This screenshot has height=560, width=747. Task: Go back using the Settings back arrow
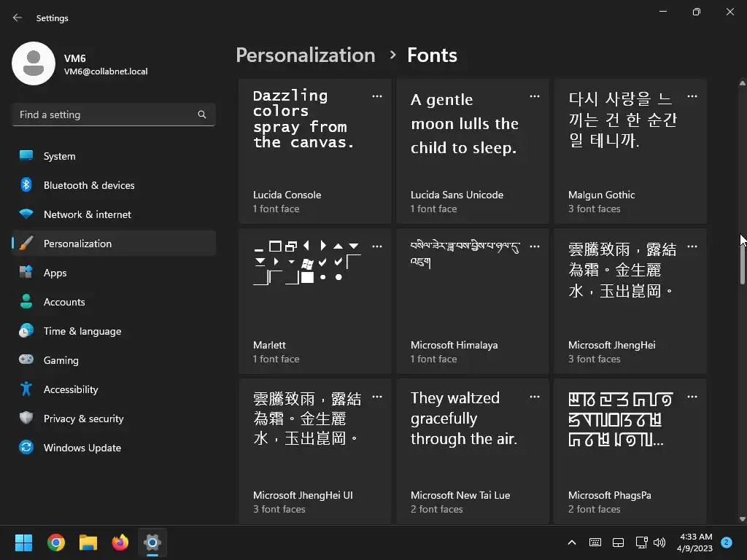[18, 17]
